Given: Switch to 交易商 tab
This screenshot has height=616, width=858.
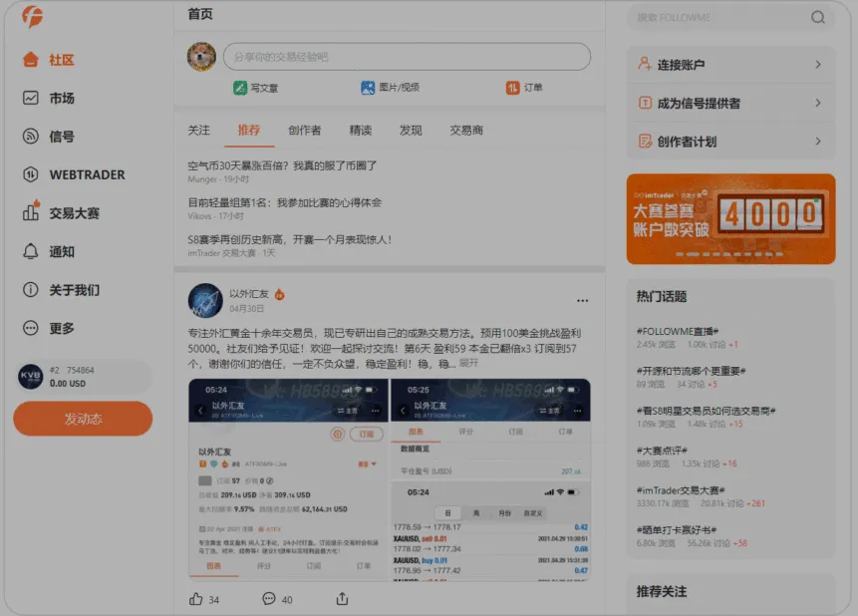Looking at the screenshot, I should click(466, 131).
